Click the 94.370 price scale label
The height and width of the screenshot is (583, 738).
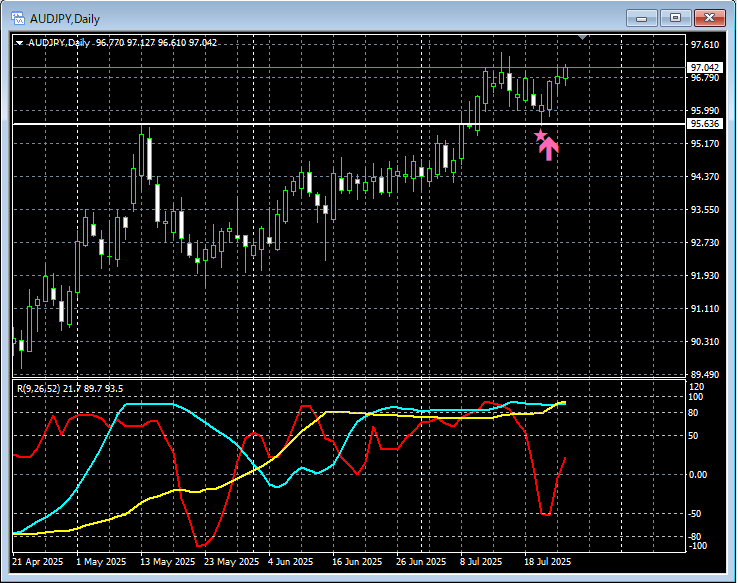point(705,176)
